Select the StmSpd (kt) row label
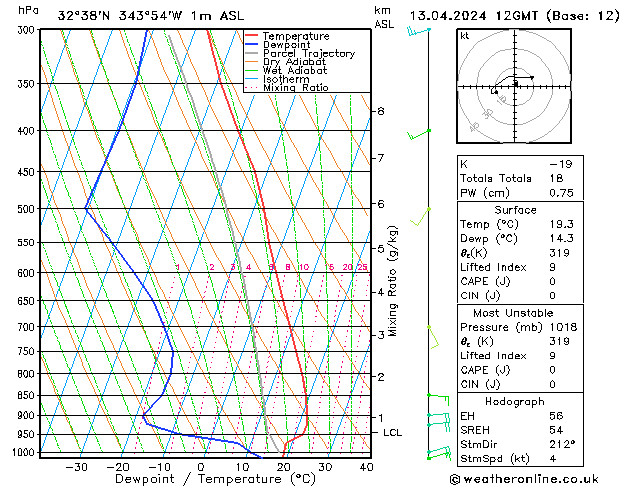629x486 pixels. 495,459
